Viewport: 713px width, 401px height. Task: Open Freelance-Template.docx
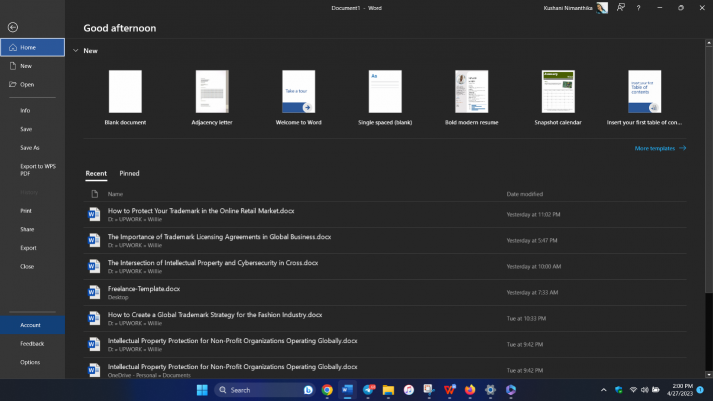pyautogui.click(x=385, y=292)
